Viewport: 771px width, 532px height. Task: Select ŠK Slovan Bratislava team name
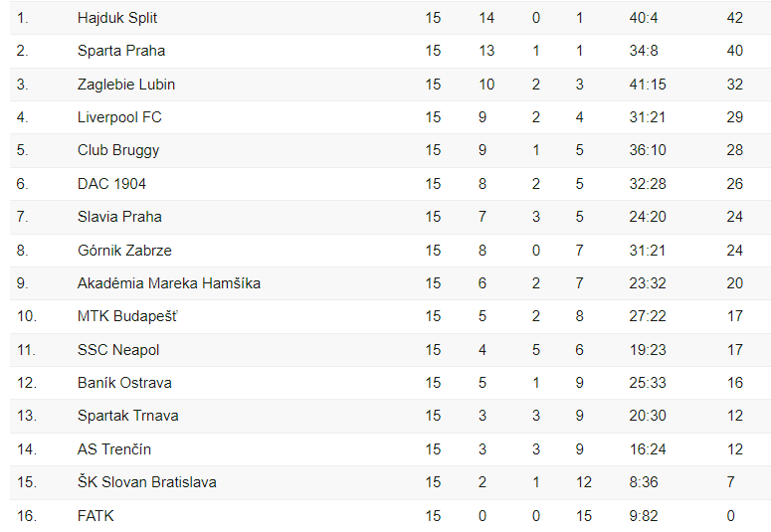pyautogui.click(x=147, y=482)
